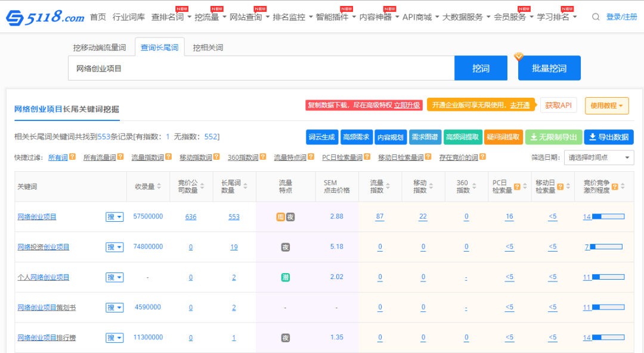Image resolution: width=644 pixels, height=353 pixels.
Task: Expand 使用教程 dropdown button
Action: (x=606, y=106)
